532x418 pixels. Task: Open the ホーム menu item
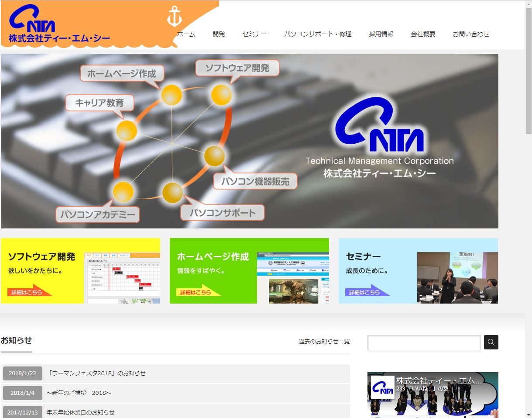point(186,34)
